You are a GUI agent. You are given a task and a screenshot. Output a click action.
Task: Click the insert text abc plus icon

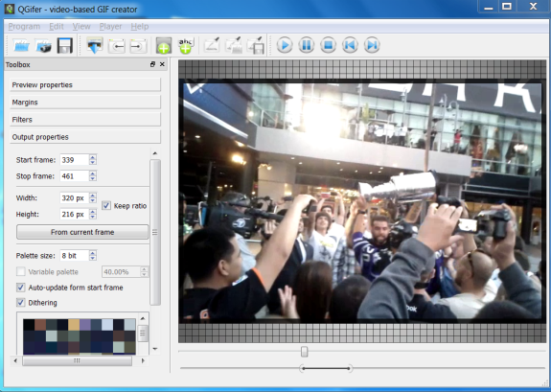pos(186,46)
